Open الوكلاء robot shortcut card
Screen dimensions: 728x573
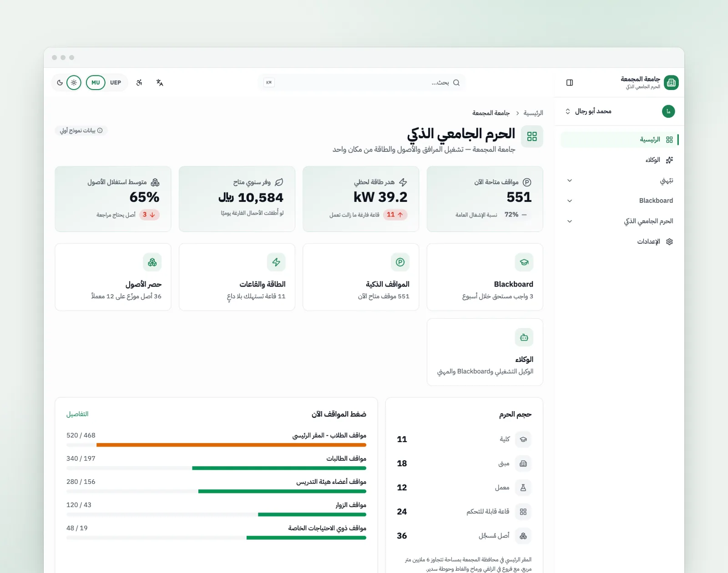[x=485, y=352]
